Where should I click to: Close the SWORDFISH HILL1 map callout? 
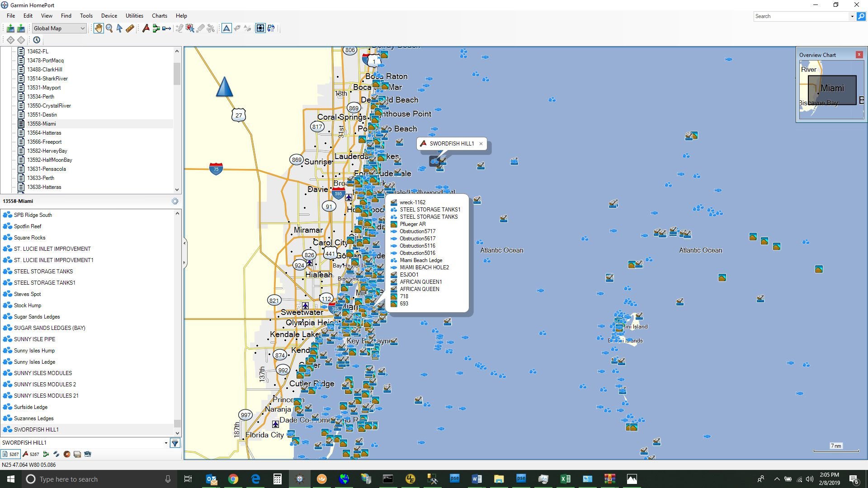(x=481, y=144)
